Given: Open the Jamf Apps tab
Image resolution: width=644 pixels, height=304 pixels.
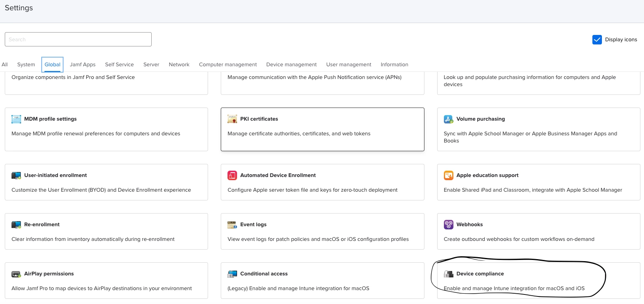Looking at the screenshot, I should coord(83,65).
